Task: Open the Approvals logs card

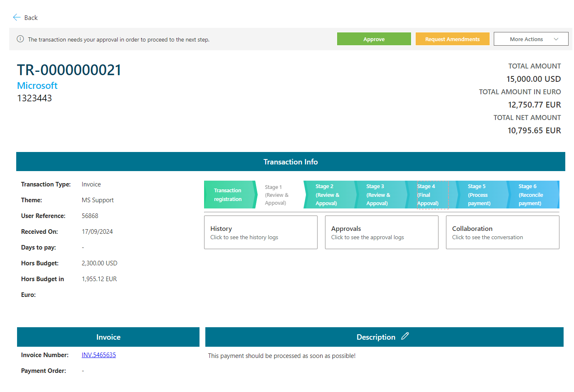Action: click(381, 232)
